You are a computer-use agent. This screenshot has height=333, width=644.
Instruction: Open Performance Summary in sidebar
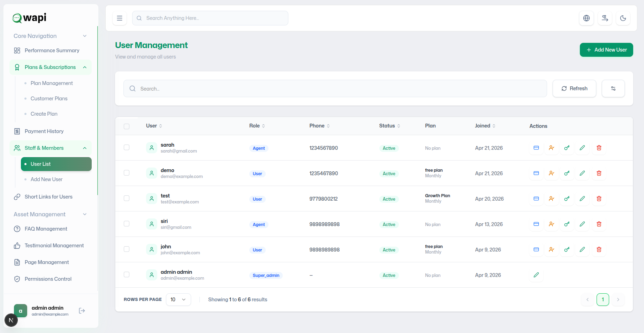click(x=51, y=51)
